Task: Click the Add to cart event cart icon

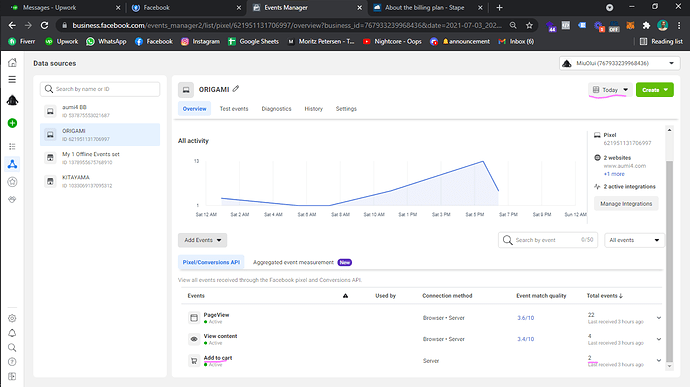Action: click(194, 361)
